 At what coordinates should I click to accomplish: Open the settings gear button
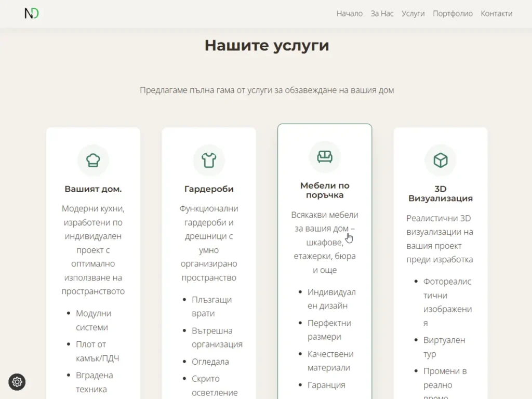tap(17, 382)
